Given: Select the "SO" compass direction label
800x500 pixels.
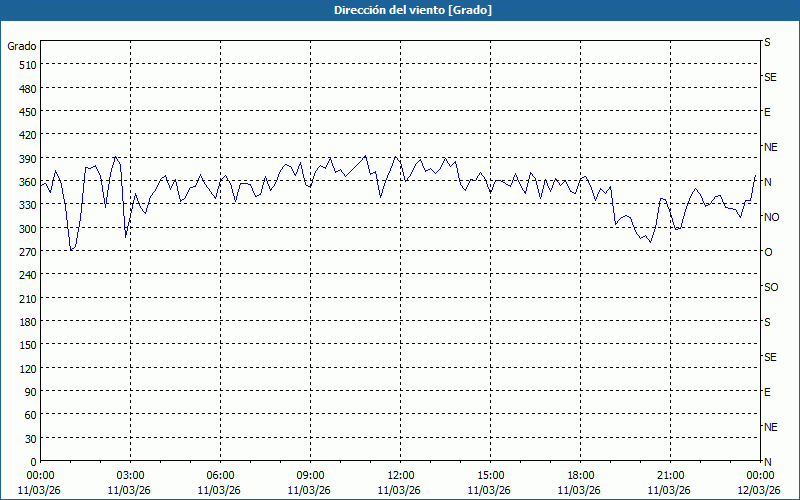Looking at the screenshot, I should (x=770, y=287).
